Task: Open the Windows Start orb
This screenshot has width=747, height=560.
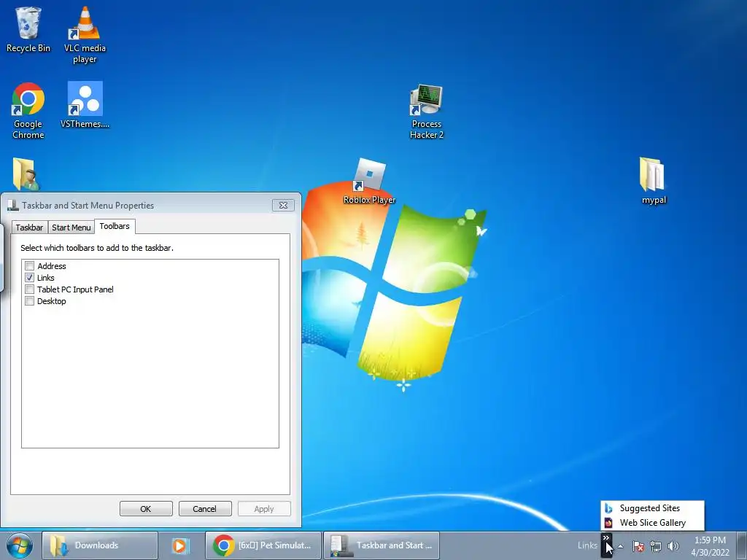Action: click(x=20, y=545)
